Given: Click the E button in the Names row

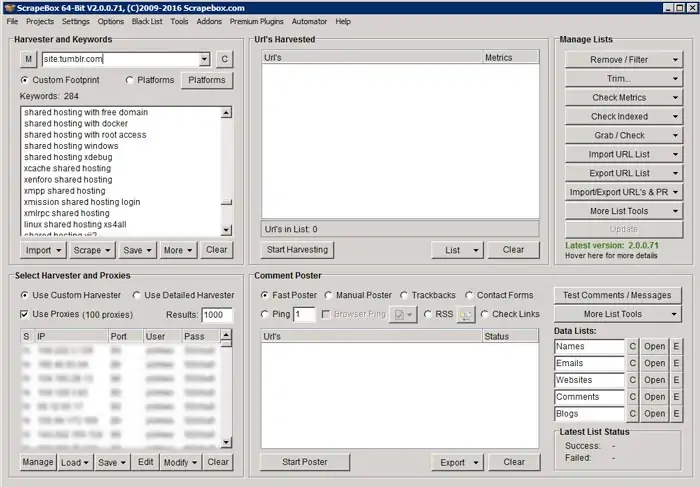Looking at the screenshot, I should click(x=676, y=346).
